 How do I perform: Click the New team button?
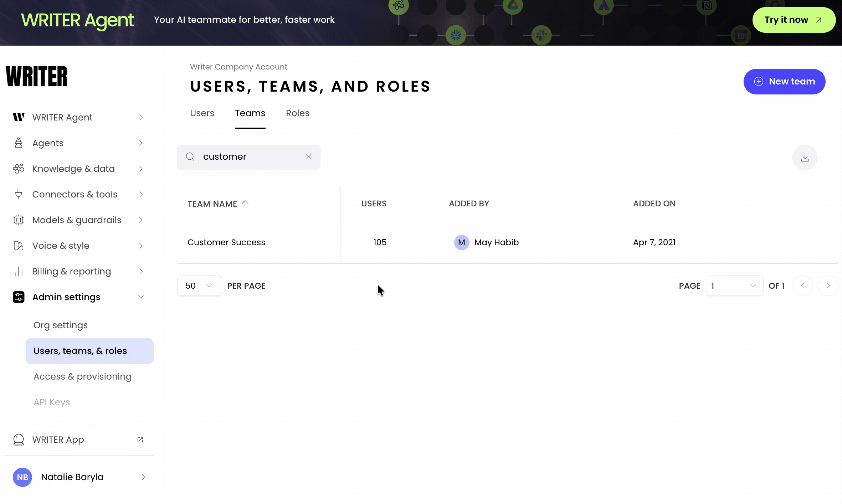point(784,82)
